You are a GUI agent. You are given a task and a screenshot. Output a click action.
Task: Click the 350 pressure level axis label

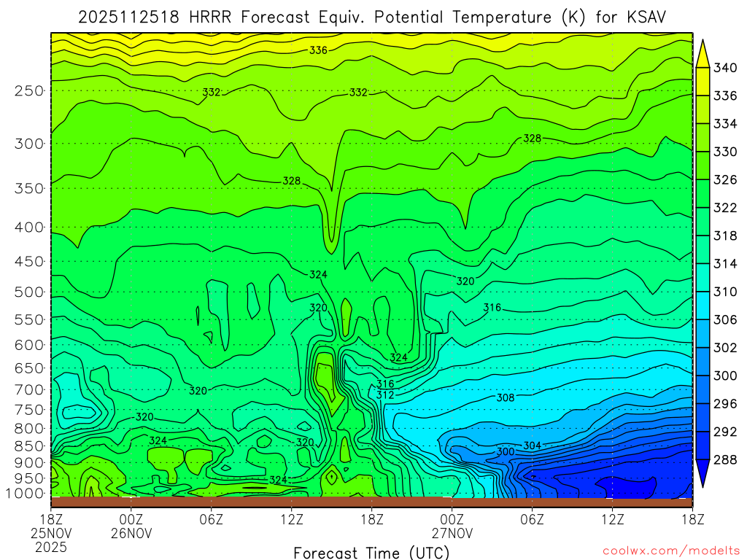pyautogui.click(x=29, y=188)
